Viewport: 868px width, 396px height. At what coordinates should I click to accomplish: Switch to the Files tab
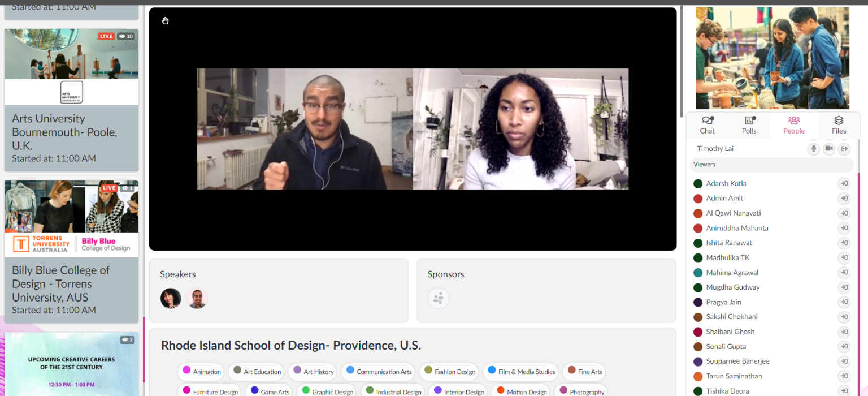pyautogui.click(x=839, y=125)
